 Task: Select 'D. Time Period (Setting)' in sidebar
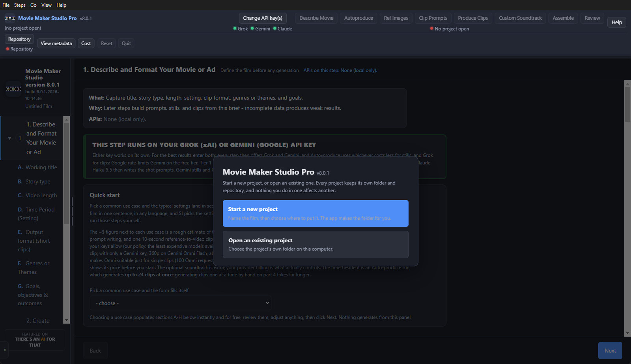(36, 214)
